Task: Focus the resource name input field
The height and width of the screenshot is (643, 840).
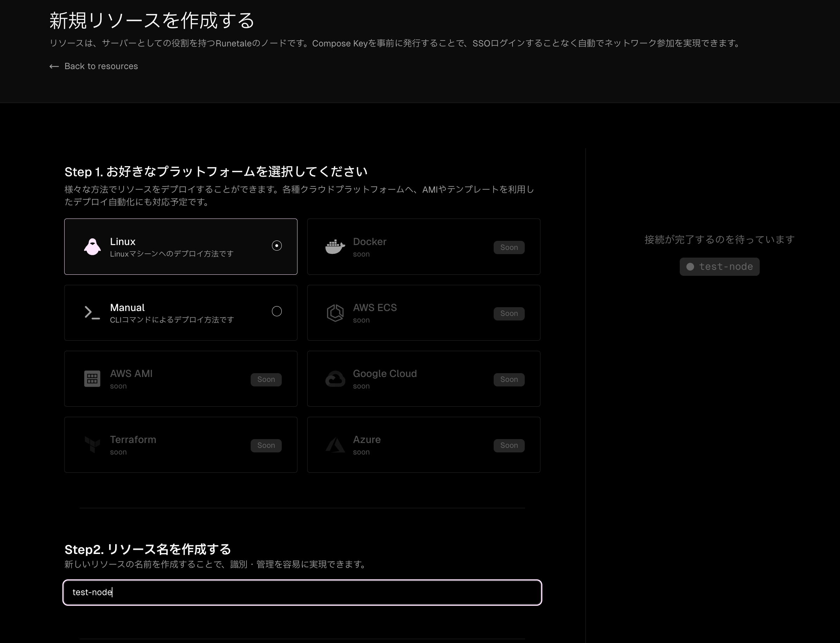Action: pos(302,592)
